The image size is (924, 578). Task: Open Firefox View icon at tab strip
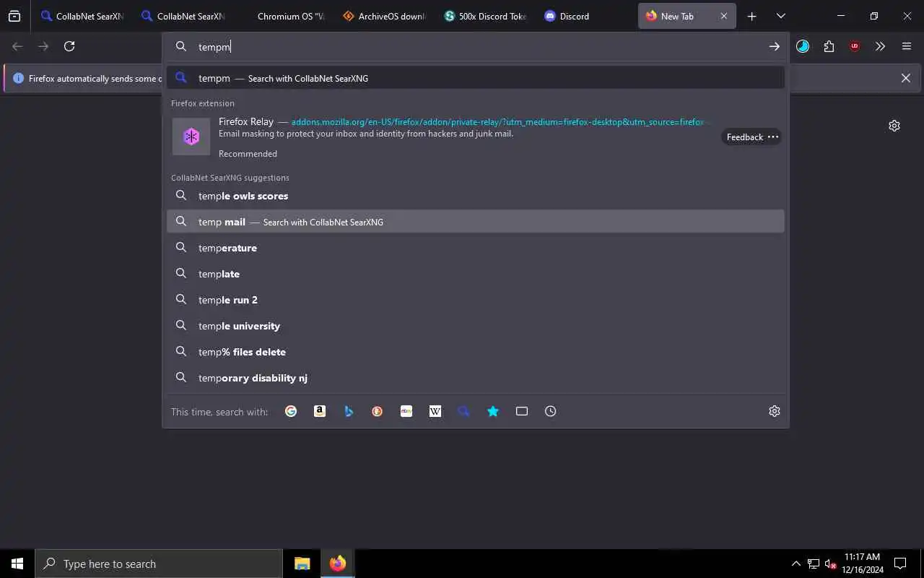pyautogui.click(x=14, y=16)
